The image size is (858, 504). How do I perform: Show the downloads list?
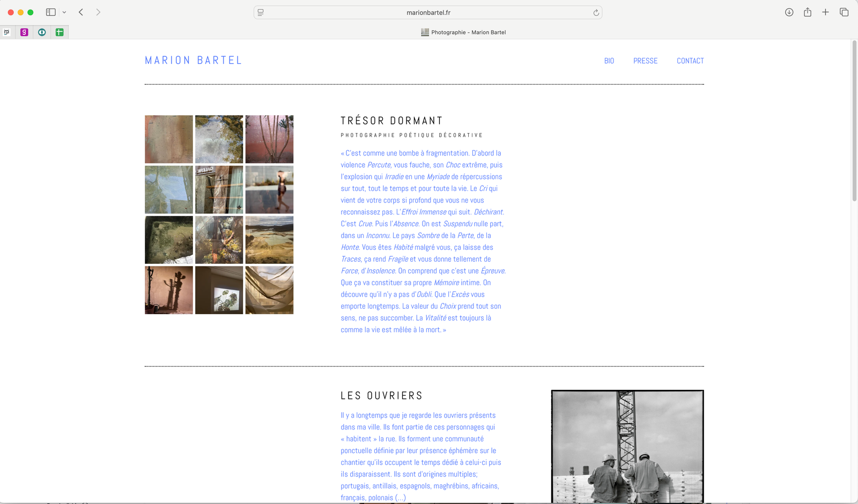(789, 12)
